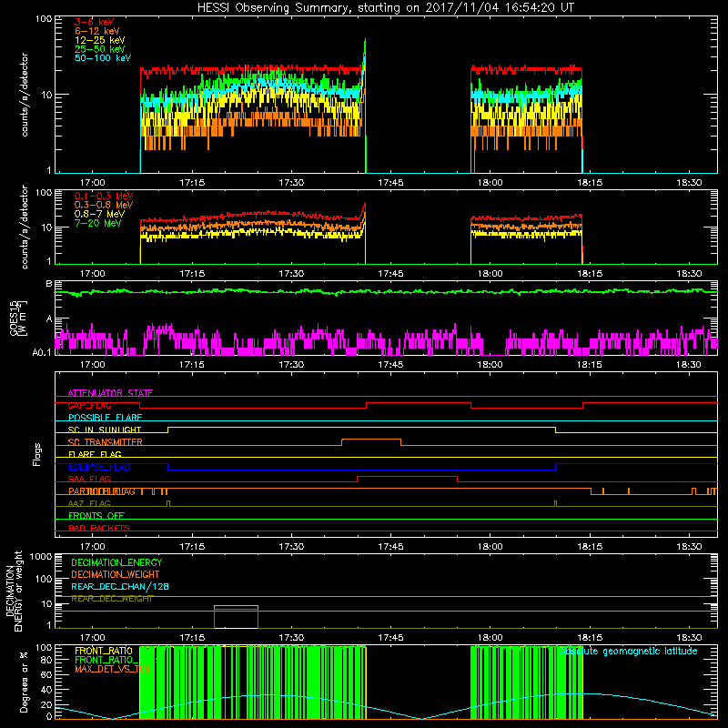
Task: Select the green 7-20 MeV legend label
Action: click(98, 223)
